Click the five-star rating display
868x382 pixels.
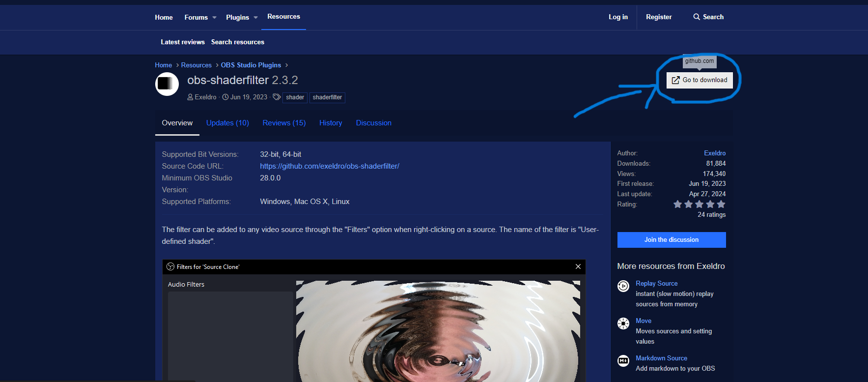point(700,204)
